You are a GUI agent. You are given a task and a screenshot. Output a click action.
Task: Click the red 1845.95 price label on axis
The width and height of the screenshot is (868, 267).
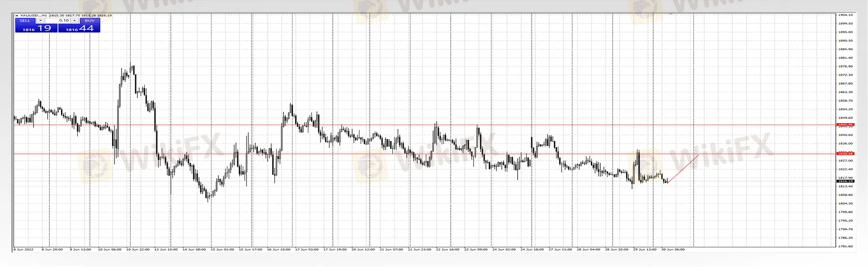point(845,124)
